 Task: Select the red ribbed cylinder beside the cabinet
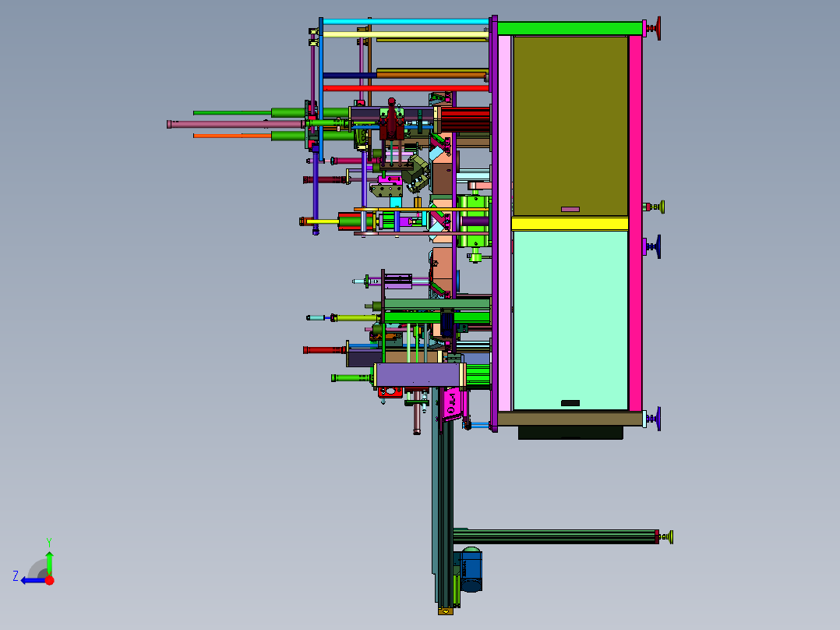(465, 119)
